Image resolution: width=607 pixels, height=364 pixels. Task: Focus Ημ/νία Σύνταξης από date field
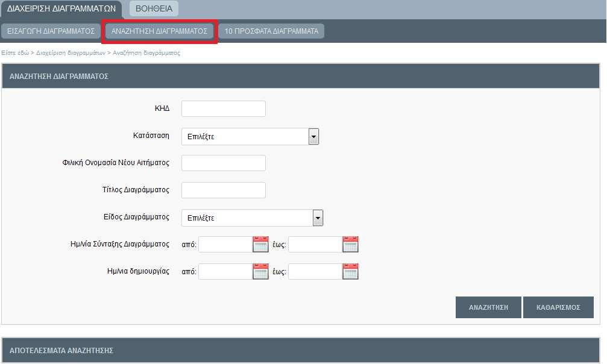point(225,244)
